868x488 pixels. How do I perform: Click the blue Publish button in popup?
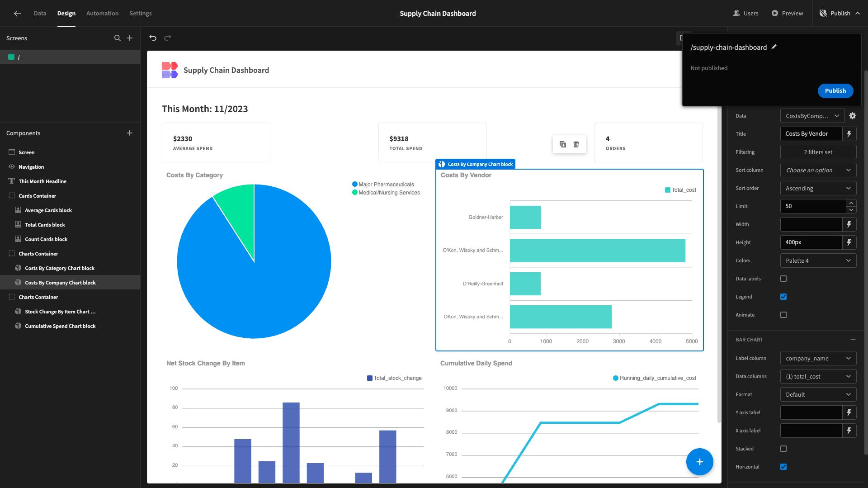[835, 91]
